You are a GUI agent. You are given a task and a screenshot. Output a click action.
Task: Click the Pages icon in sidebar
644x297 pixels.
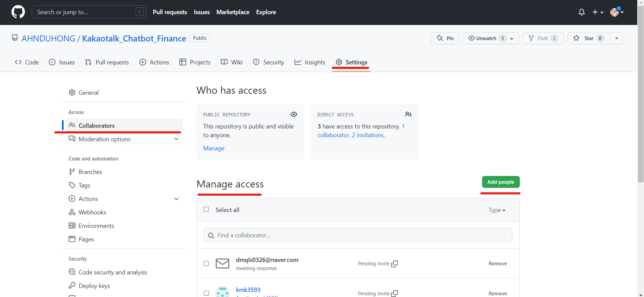coord(72,239)
